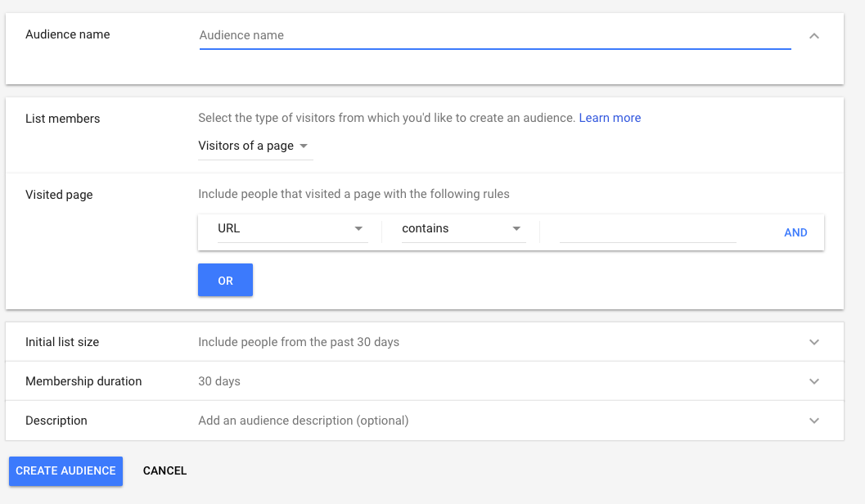Image resolution: width=865 pixels, height=504 pixels.
Task: Expand Initial list size with its chevron
Action: (x=813, y=342)
